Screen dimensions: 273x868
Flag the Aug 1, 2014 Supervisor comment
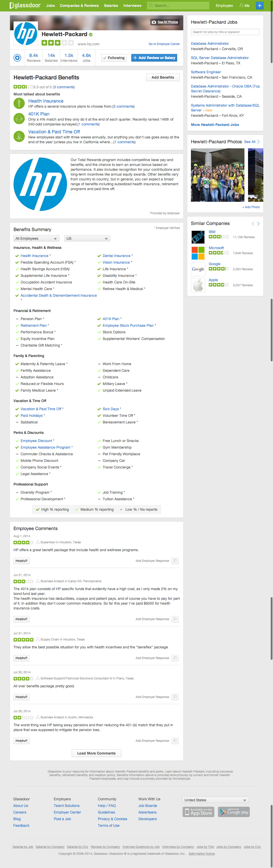[175, 561]
